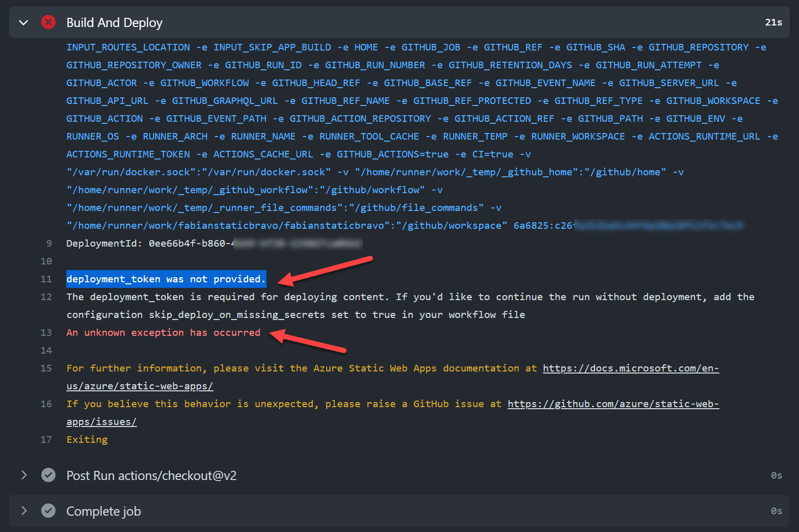Click the 'skip_deploy_on_missing_secrets' configuration text
Viewport: 799px width, 532px height.
coord(237,315)
